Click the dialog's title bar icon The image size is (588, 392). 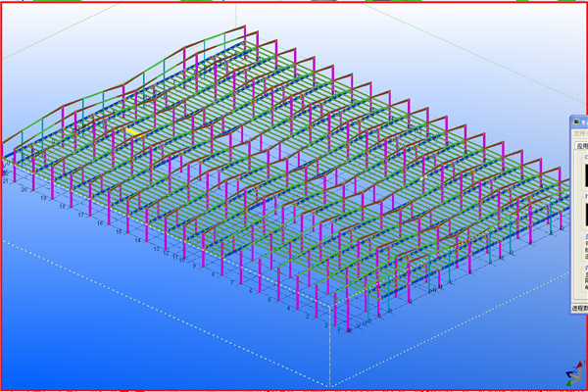[x=577, y=122]
